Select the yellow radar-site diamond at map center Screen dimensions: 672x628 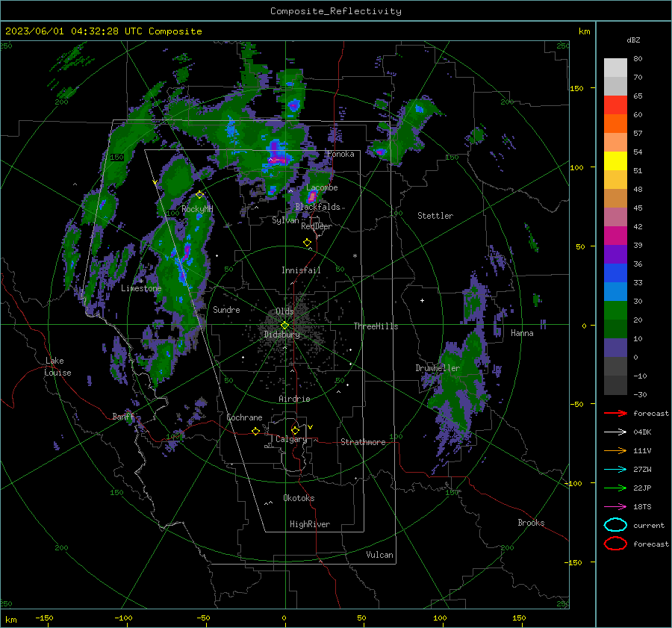click(x=284, y=326)
